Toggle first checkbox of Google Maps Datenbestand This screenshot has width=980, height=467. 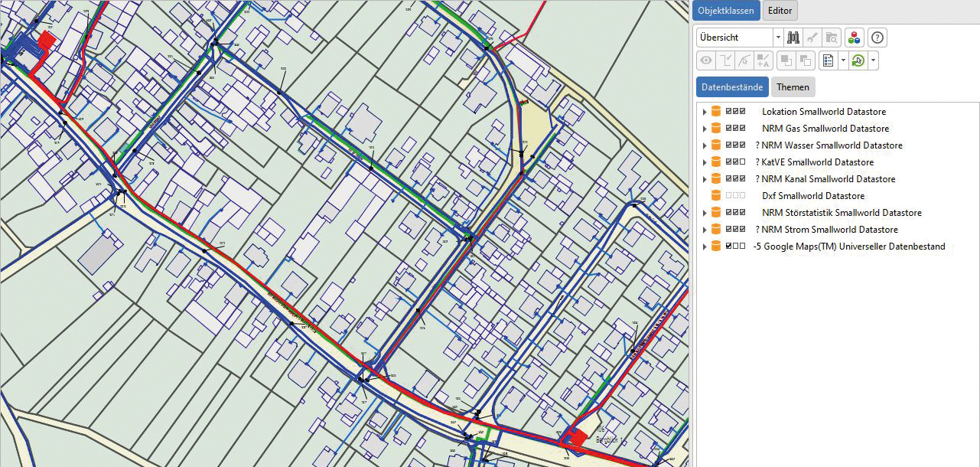729,247
